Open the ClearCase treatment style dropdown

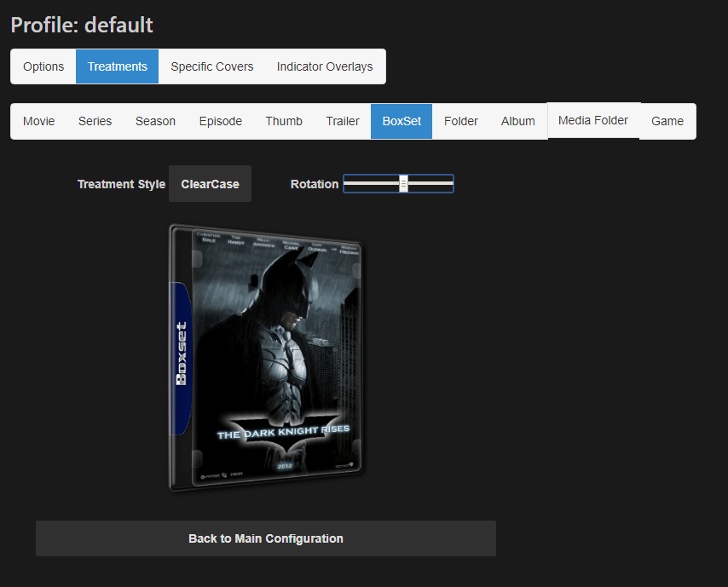click(x=210, y=184)
